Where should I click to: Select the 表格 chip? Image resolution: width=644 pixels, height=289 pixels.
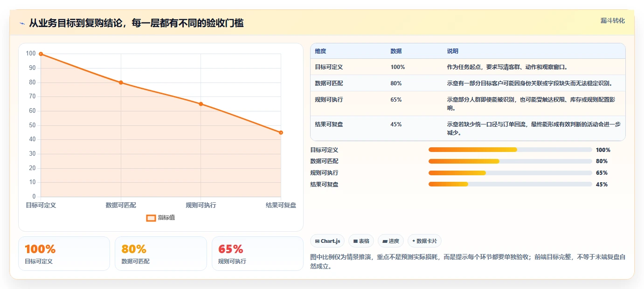361,241
